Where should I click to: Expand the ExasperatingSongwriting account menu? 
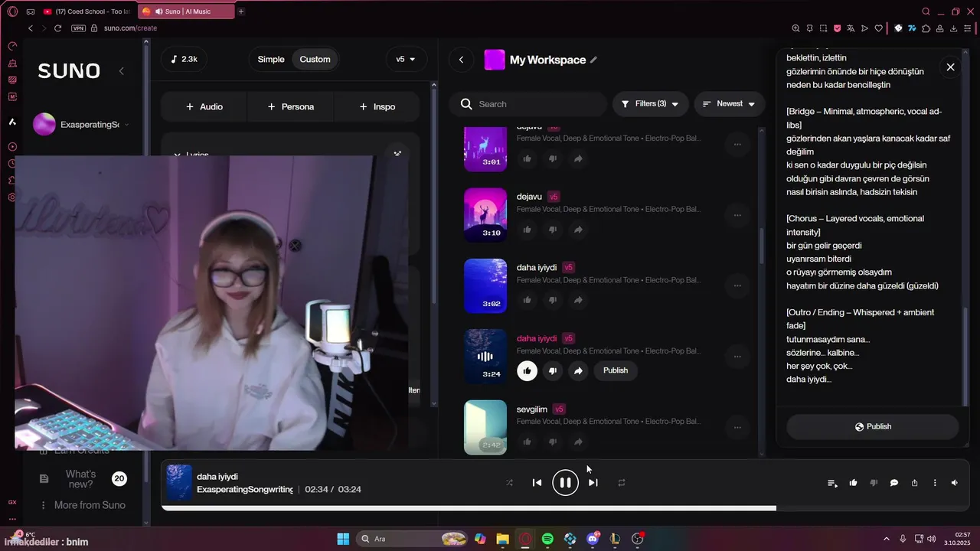(x=80, y=124)
